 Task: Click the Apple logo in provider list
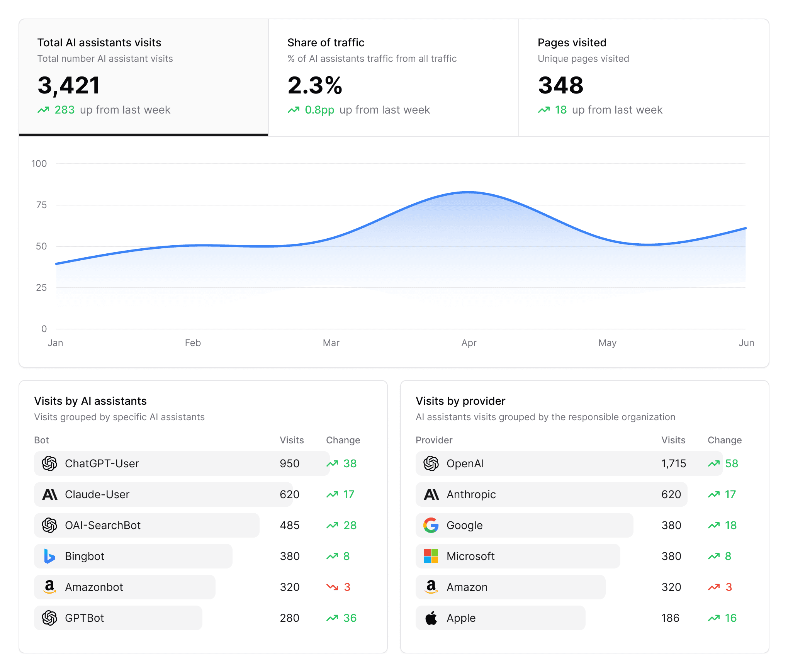coord(430,618)
